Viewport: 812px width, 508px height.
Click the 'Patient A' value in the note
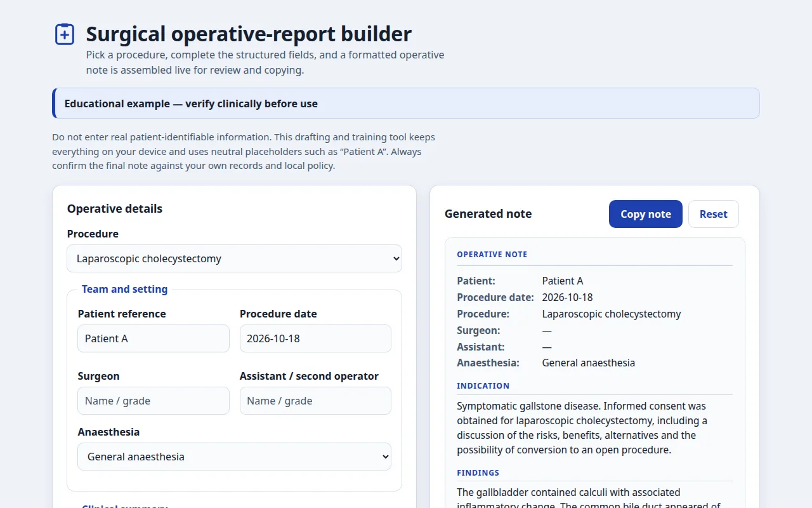(563, 281)
